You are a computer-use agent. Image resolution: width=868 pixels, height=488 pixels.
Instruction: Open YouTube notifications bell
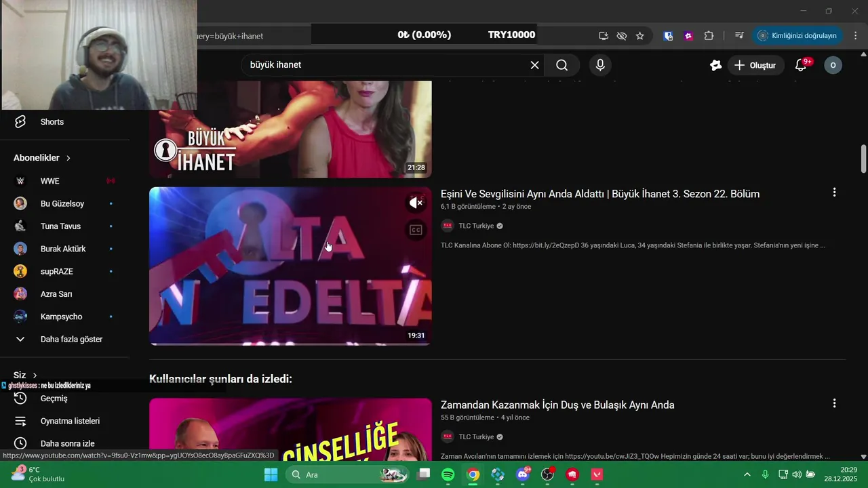coord(802,65)
